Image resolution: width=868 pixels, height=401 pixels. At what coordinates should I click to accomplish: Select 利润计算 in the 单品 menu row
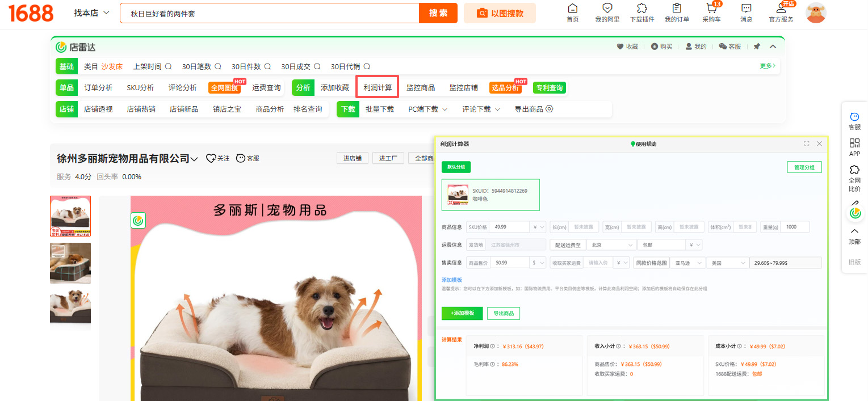click(x=376, y=87)
